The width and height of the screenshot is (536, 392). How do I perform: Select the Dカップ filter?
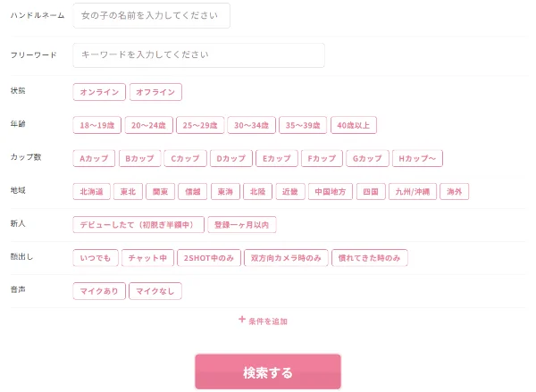tap(230, 159)
